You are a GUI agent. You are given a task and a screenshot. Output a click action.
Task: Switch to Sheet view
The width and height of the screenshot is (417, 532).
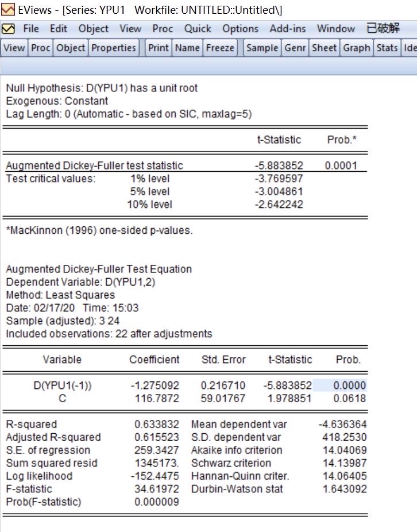325,48
